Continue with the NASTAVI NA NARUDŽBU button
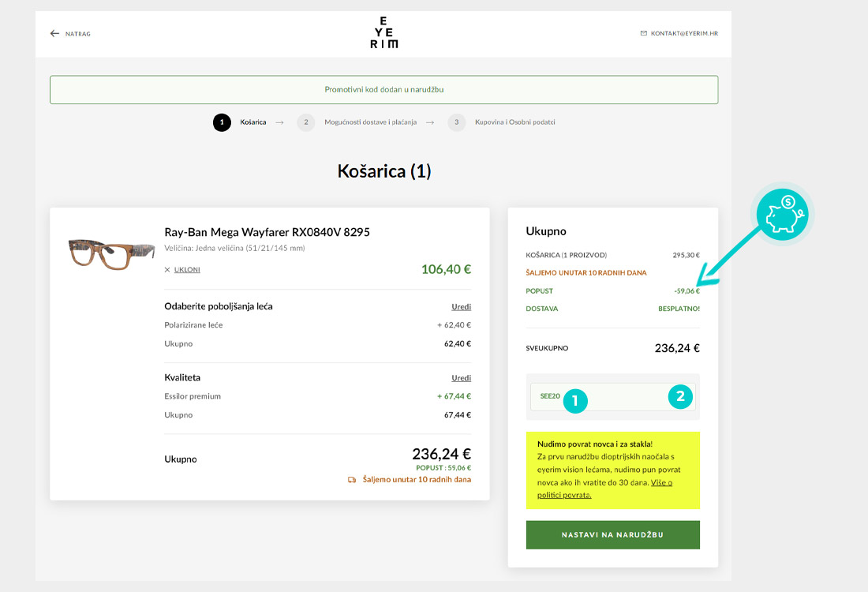Viewport: 868px width, 592px height. [x=613, y=535]
